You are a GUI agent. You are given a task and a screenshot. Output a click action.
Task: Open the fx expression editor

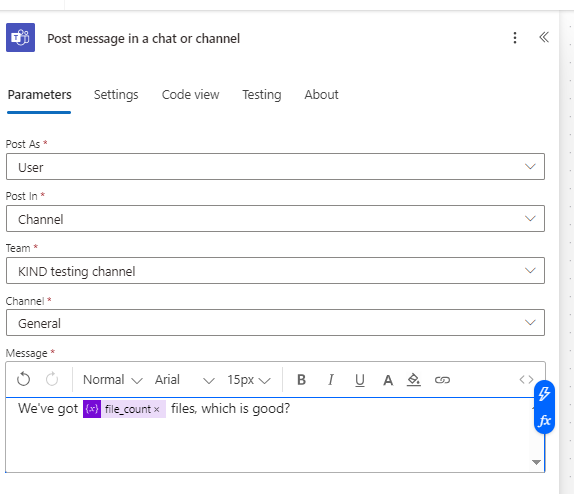point(544,420)
